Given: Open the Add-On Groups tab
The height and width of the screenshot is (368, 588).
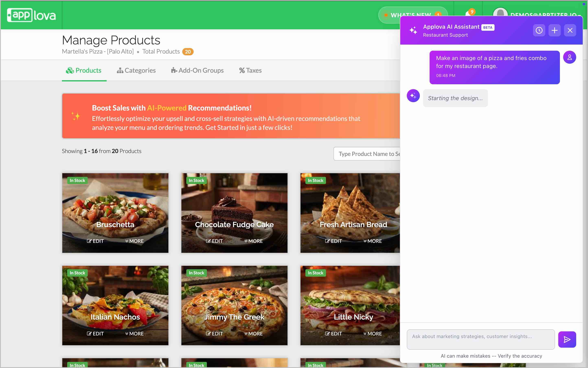Looking at the screenshot, I should point(197,71).
